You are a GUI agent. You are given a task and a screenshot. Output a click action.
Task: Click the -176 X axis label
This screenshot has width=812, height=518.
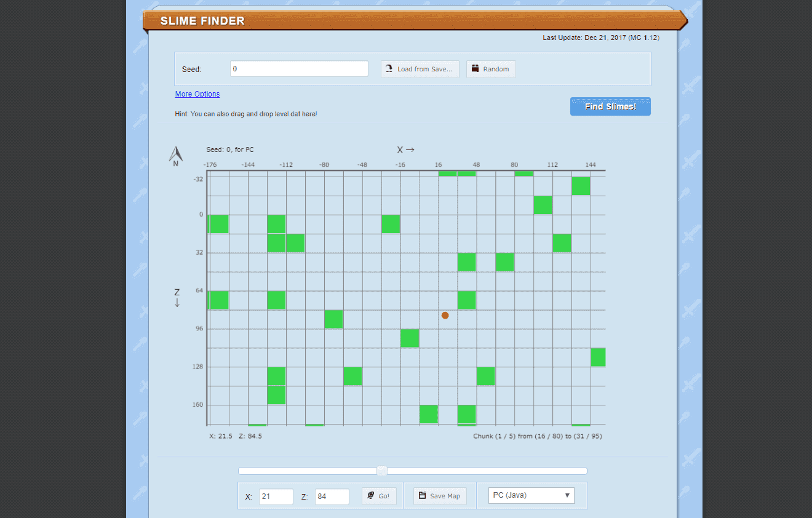[x=210, y=165]
